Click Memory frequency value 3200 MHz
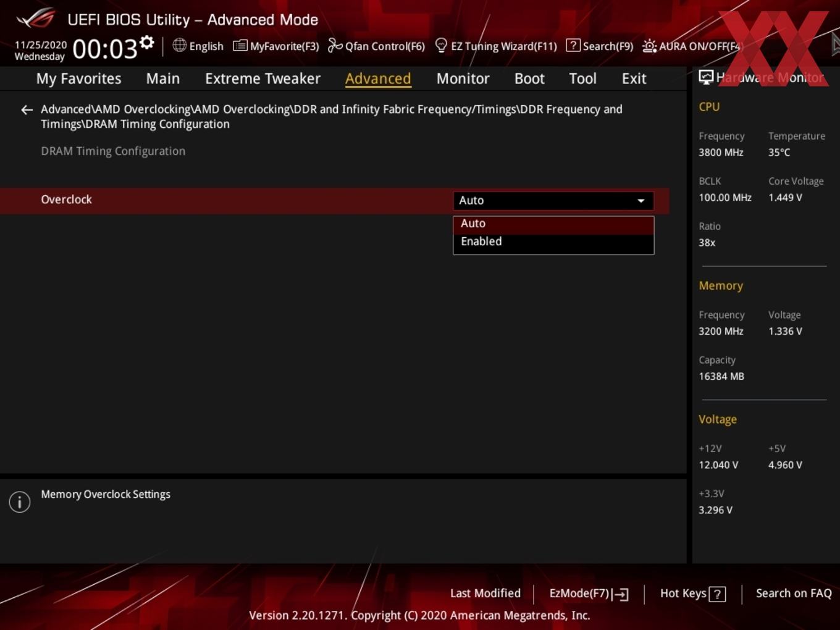 [721, 331]
